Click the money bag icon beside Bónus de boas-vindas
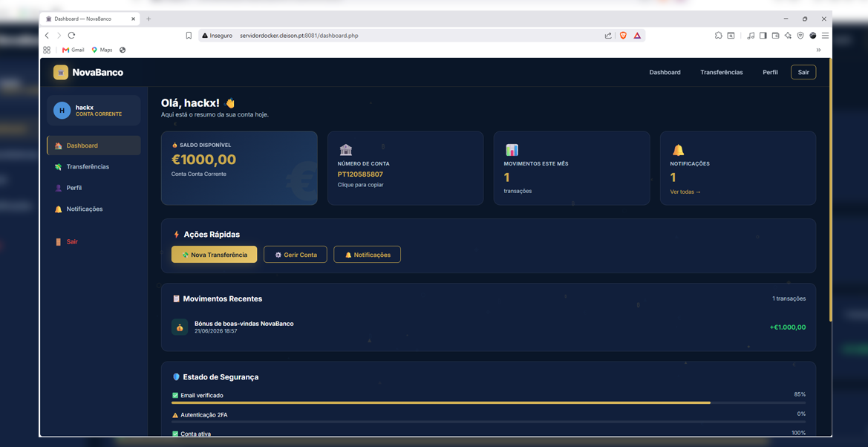868x447 pixels. [180, 327]
